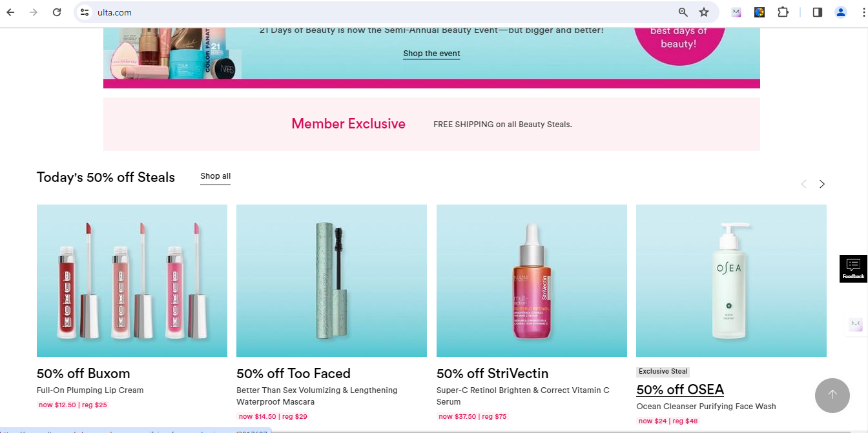Show previous steals with left carousel arrow

803,184
